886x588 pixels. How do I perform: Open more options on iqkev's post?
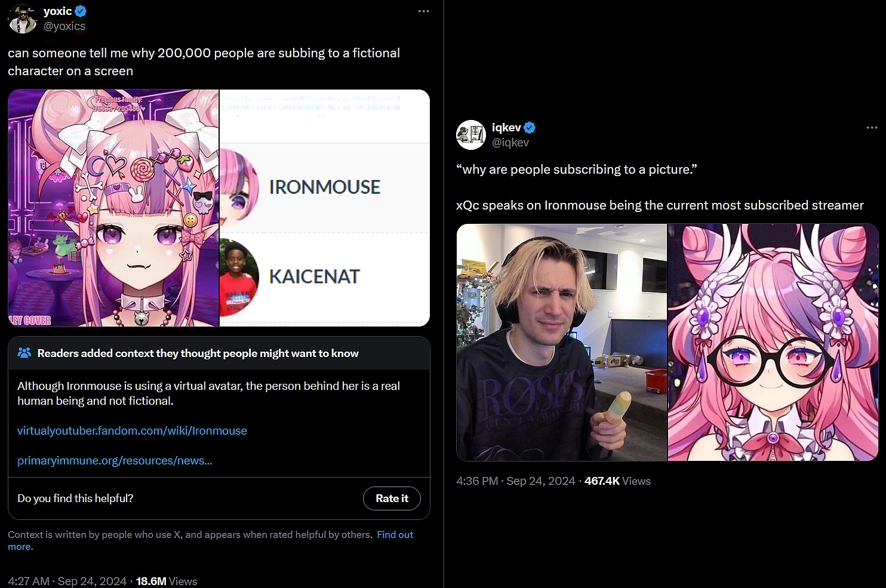pyautogui.click(x=872, y=128)
